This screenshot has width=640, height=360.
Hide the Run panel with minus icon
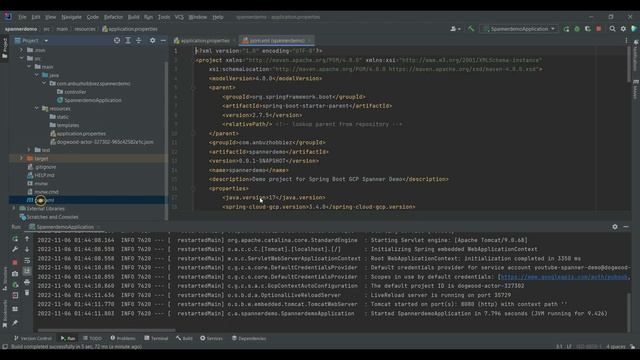pyautogui.click(x=626, y=227)
